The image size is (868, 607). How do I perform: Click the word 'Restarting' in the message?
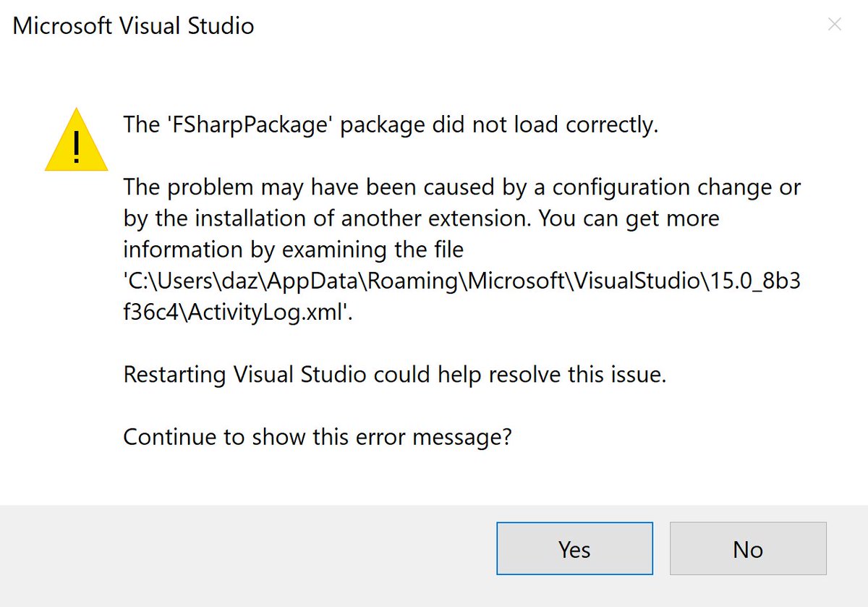click(x=174, y=375)
